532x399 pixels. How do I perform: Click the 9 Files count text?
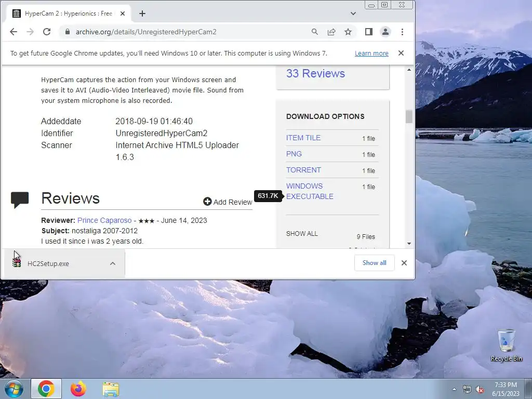point(366,237)
